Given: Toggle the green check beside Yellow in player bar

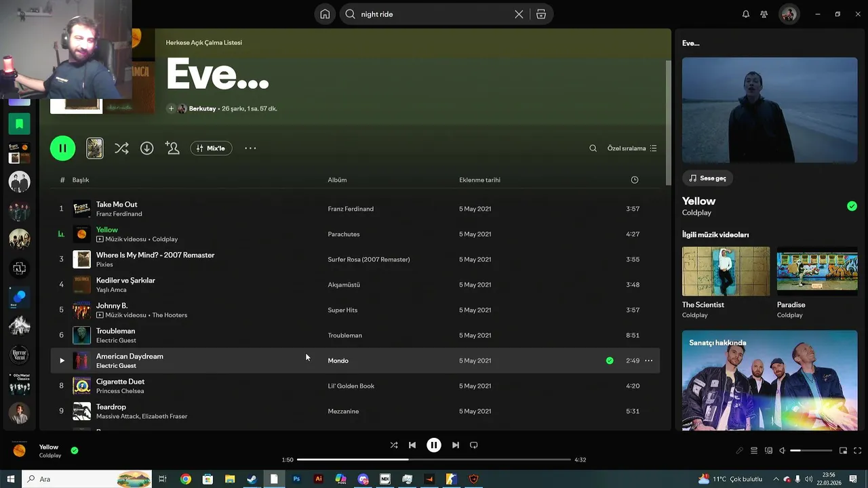Looking at the screenshot, I should pyautogui.click(x=75, y=450).
